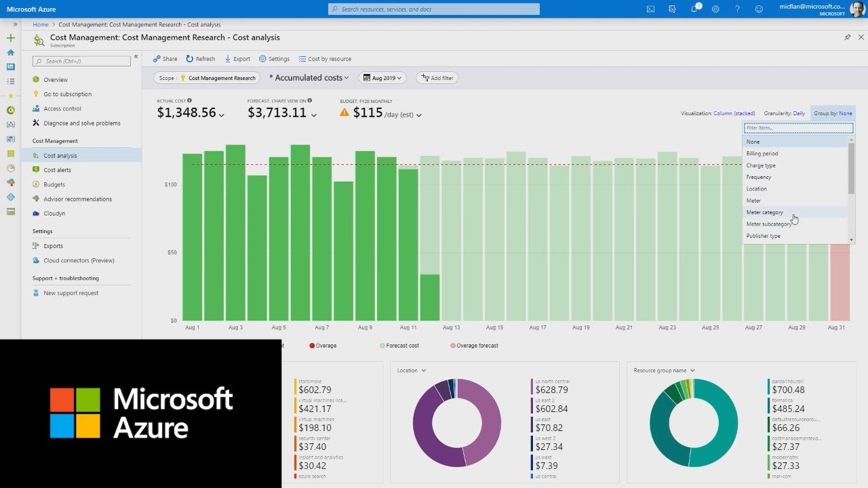Select Location in the Group by list
868x488 pixels.
pyautogui.click(x=795, y=189)
